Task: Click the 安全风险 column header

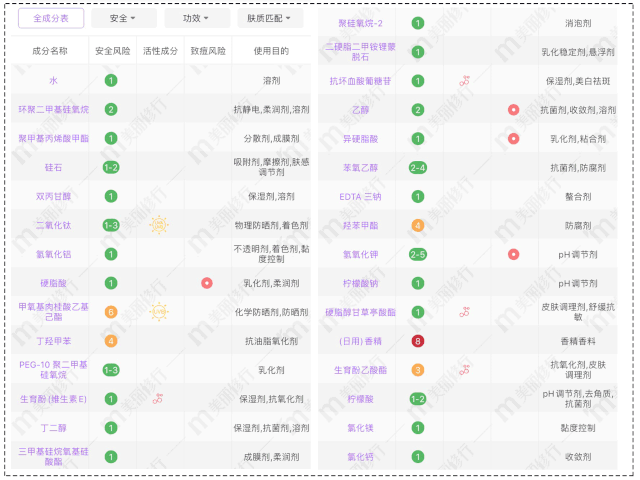Action: pyautogui.click(x=110, y=50)
